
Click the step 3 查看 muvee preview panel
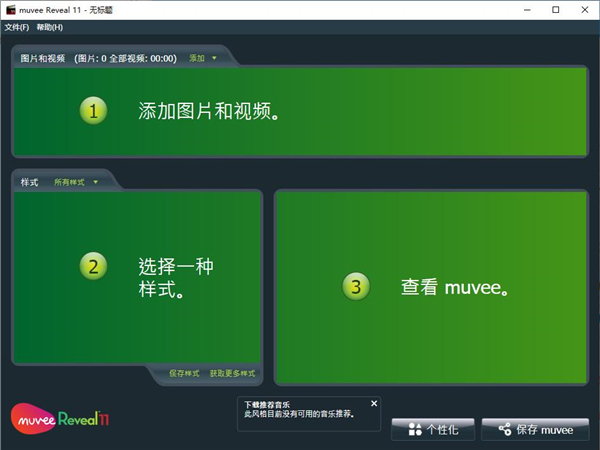(x=431, y=287)
